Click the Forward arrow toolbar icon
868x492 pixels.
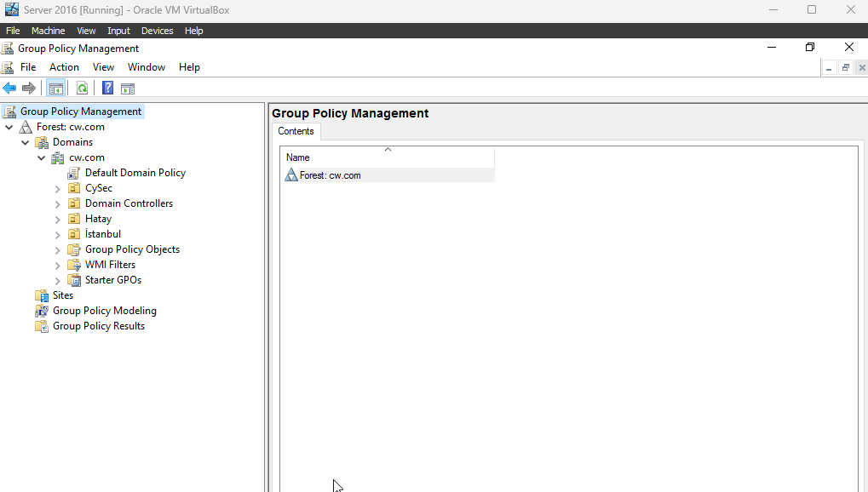click(x=29, y=88)
